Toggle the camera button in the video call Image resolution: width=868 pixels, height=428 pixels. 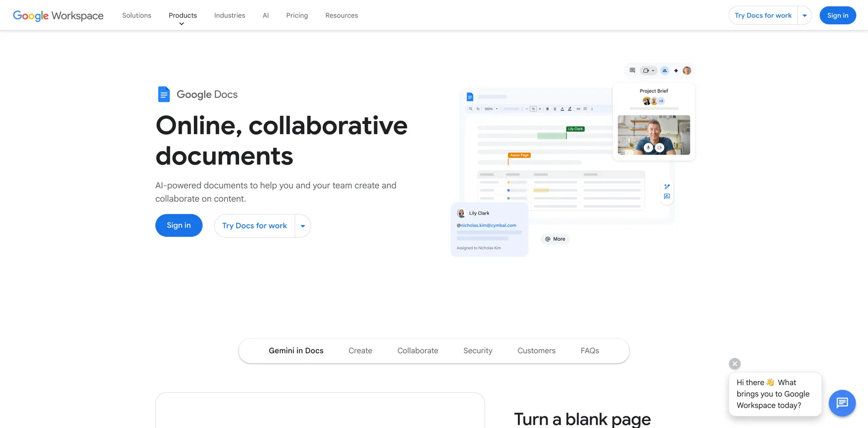click(x=659, y=148)
